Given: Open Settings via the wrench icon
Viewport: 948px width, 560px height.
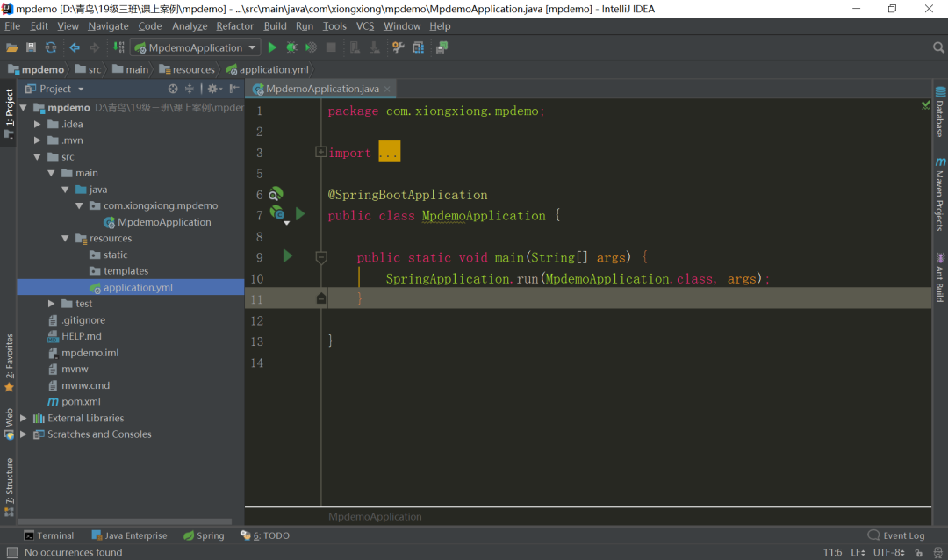Looking at the screenshot, I should pyautogui.click(x=398, y=47).
